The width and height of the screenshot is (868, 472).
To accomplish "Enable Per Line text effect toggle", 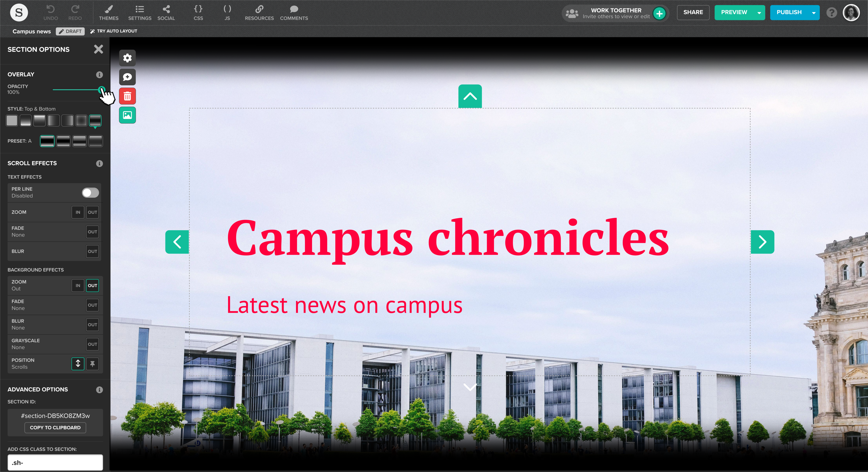I will (90, 192).
